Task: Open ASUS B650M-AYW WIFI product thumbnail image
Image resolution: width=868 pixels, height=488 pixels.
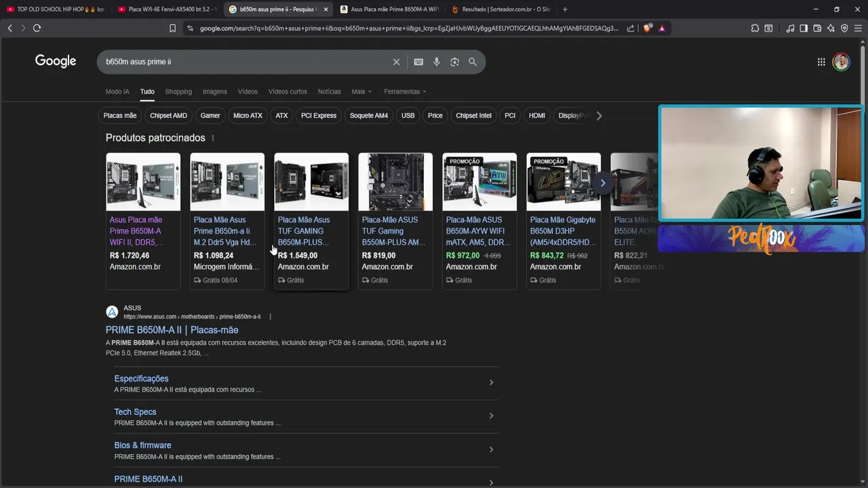Action: point(479,182)
